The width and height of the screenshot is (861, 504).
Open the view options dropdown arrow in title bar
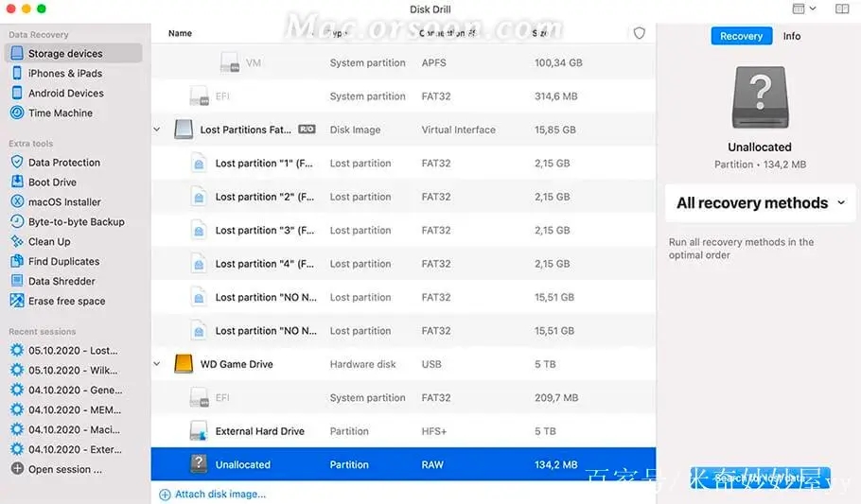click(813, 9)
